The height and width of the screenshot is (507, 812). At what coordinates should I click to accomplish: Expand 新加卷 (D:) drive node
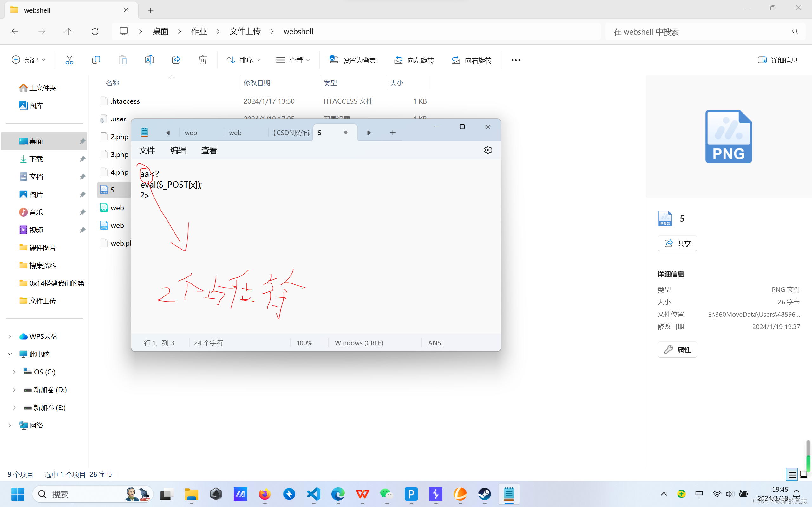(14, 390)
